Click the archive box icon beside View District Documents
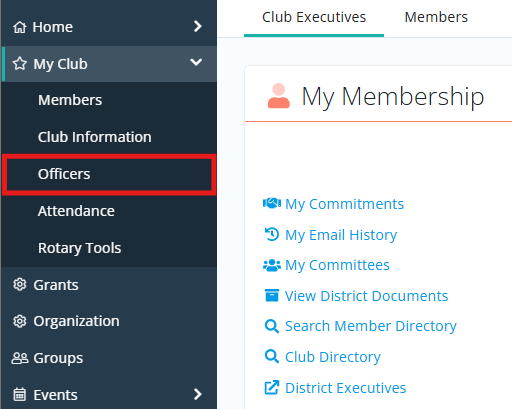The image size is (512, 409). point(272,295)
